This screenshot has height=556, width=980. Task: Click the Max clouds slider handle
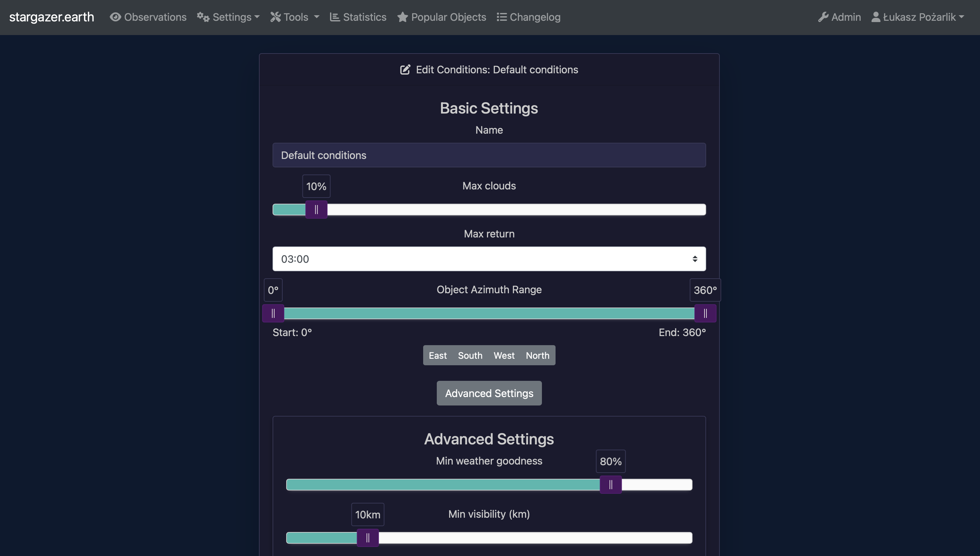(x=316, y=210)
